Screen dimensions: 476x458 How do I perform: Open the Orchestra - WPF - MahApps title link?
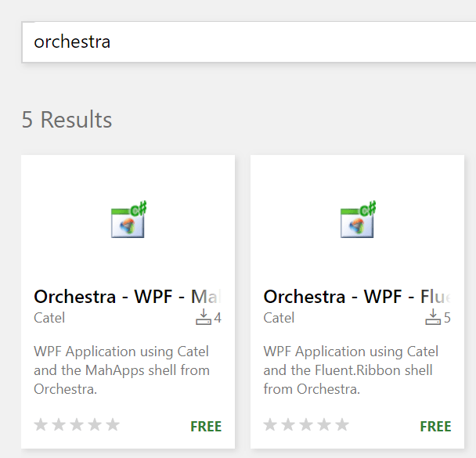[x=128, y=297]
